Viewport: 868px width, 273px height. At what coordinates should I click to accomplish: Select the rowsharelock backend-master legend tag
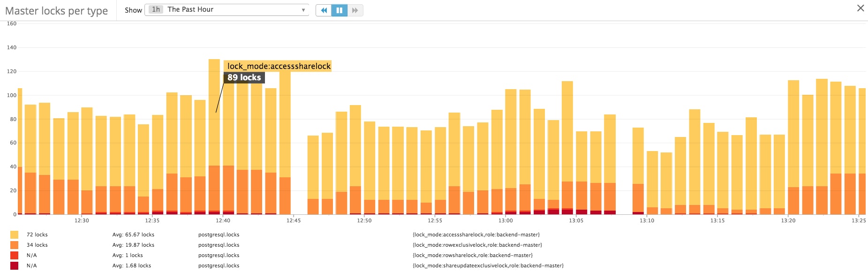tap(472, 255)
